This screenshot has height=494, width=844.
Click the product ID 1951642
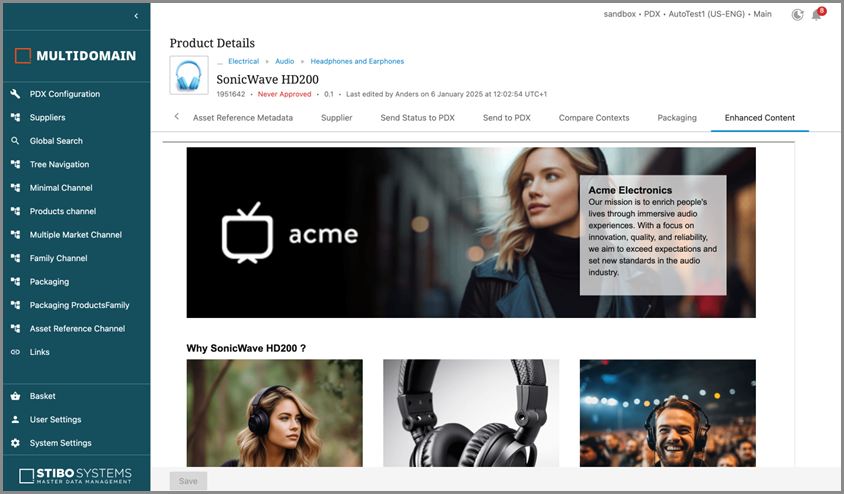pyautogui.click(x=230, y=94)
